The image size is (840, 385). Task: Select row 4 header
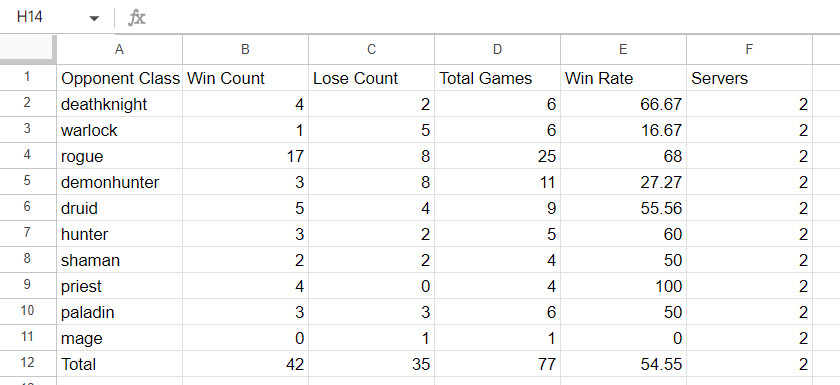pyautogui.click(x=27, y=156)
